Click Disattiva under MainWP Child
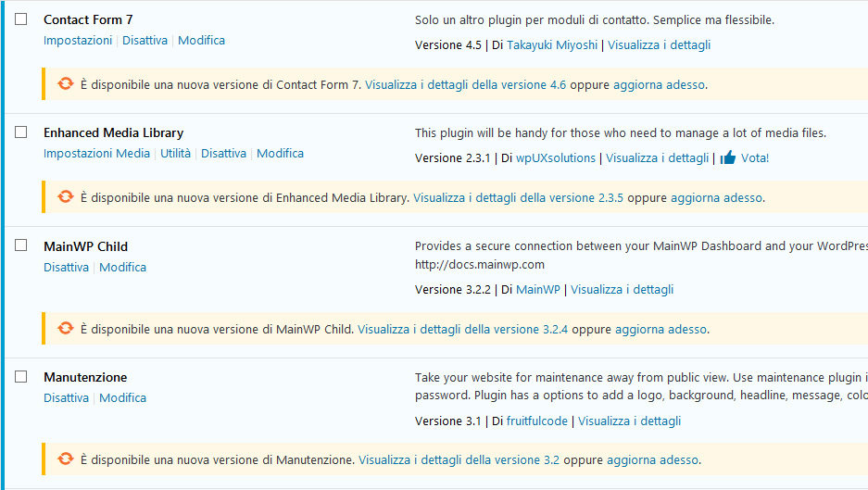 click(x=67, y=268)
